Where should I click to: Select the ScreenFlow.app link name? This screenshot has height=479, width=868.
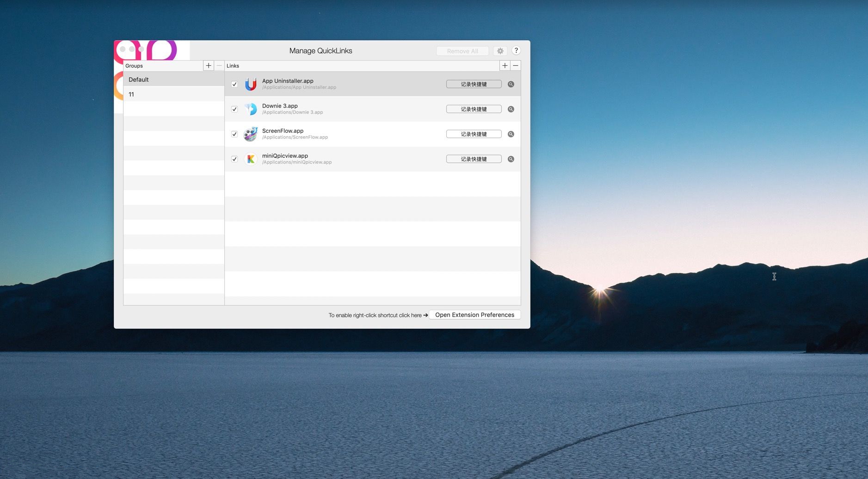pos(283,131)
